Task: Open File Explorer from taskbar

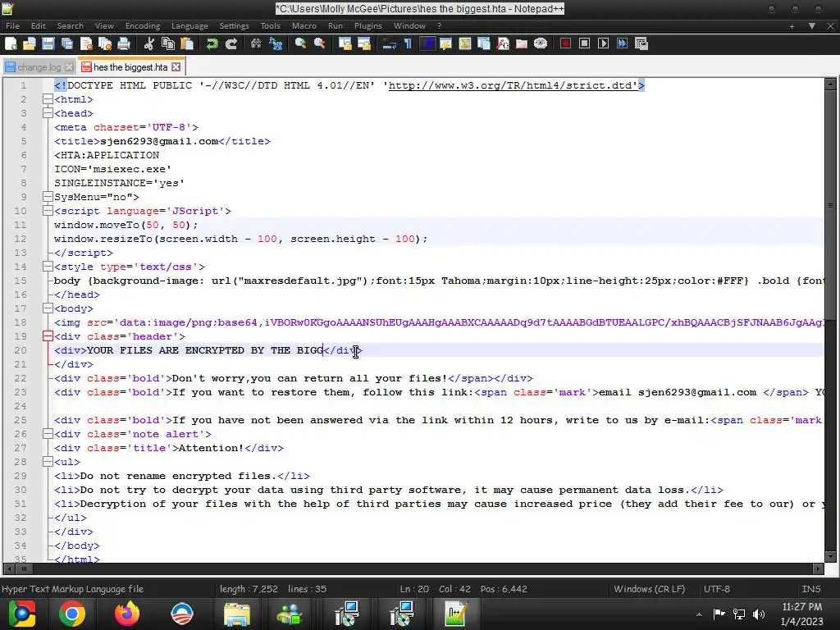Action: click(x=236, y=614)
